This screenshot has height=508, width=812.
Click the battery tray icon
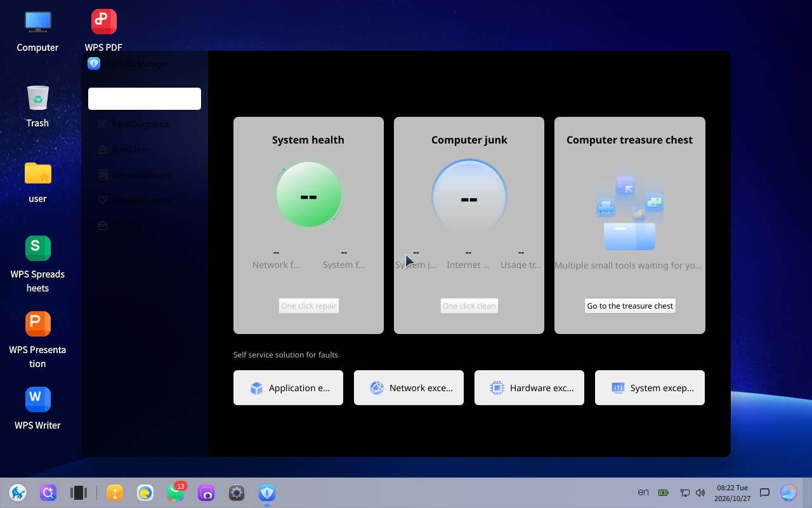[664, 492]
